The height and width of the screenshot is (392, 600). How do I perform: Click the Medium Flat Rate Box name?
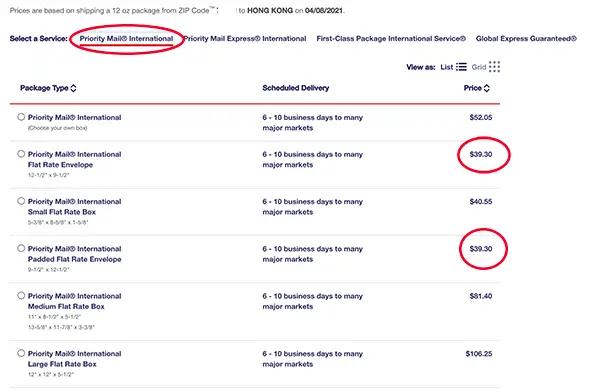[75, 301]
